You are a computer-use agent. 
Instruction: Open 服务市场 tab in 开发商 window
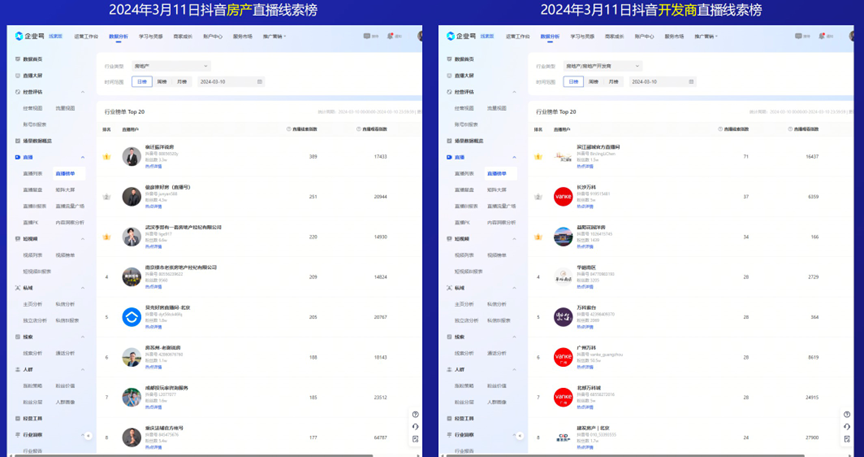coord(674,36)
